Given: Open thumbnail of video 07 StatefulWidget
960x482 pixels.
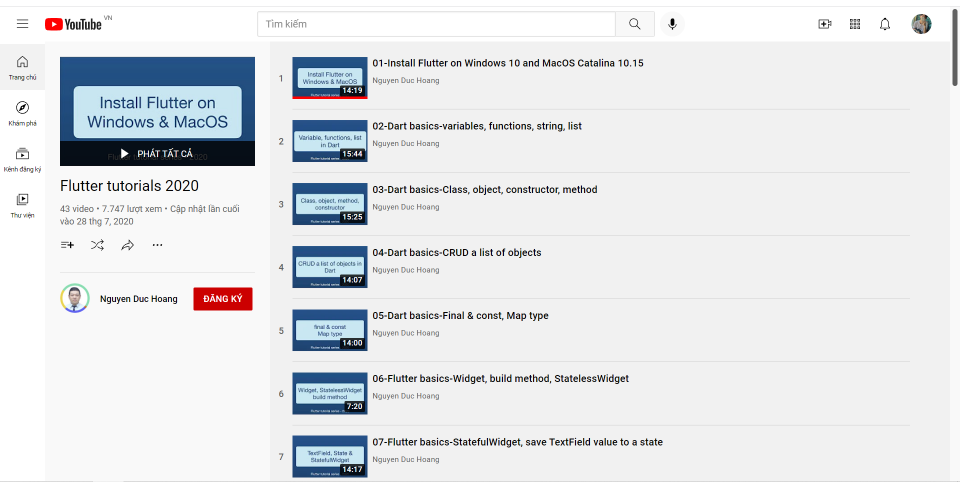Looking at the screenshot, I should point(330,456).
